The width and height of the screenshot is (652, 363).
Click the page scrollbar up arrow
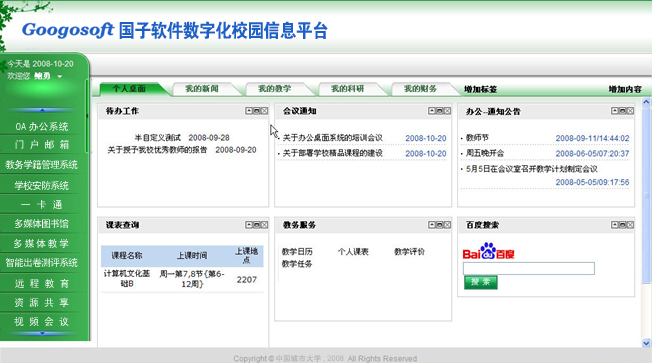click(x=646, y=101)
